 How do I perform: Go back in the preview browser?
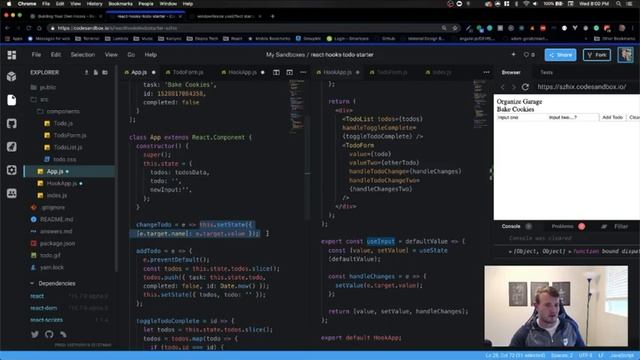point(502,87)
